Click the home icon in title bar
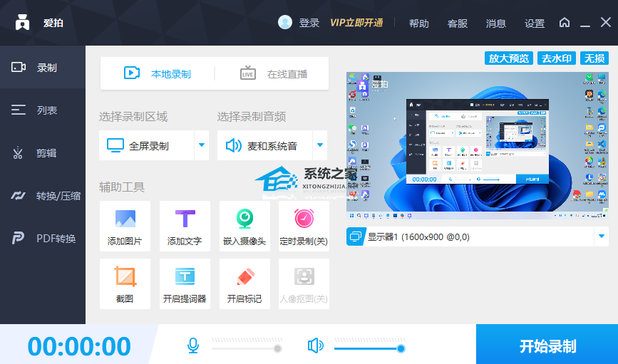Image resolution: width=618 pixels, height=364 pixels. coord(565,23)
